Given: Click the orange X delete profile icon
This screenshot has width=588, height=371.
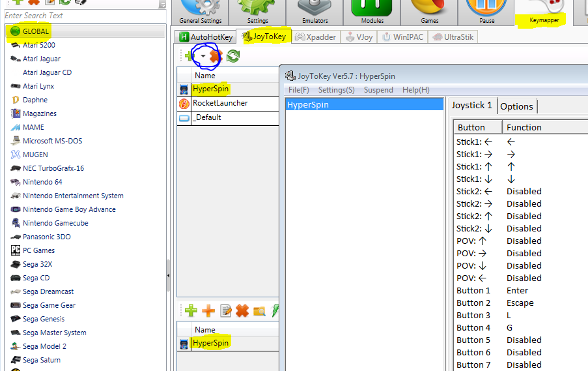Looking at the screenshot, I should (216, 56).
